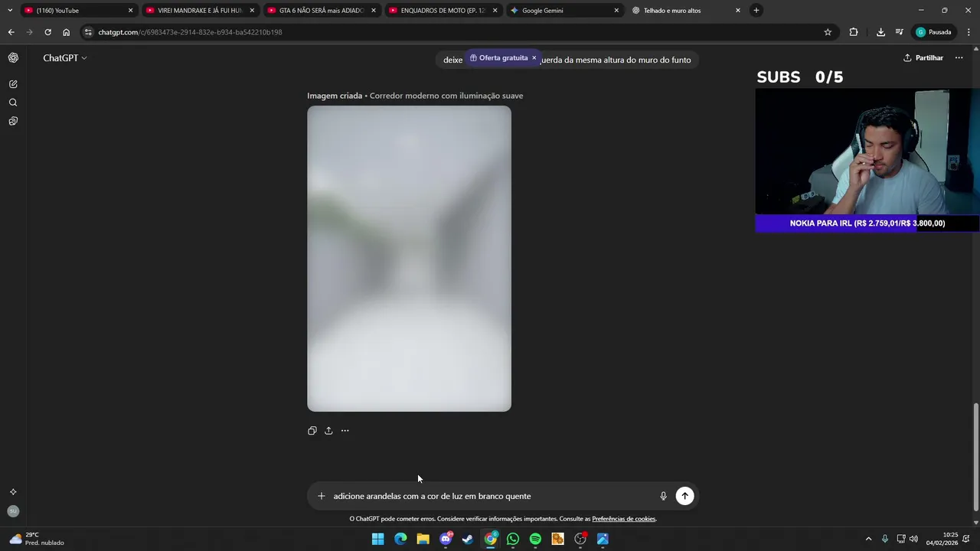The image size is (980, 551).
Task: Open browser downloads icon
Action: (x=880, y=32)
